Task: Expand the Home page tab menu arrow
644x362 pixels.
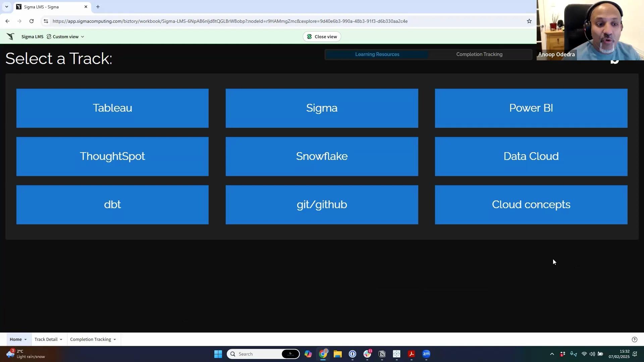Action: (x=25, y=340)
